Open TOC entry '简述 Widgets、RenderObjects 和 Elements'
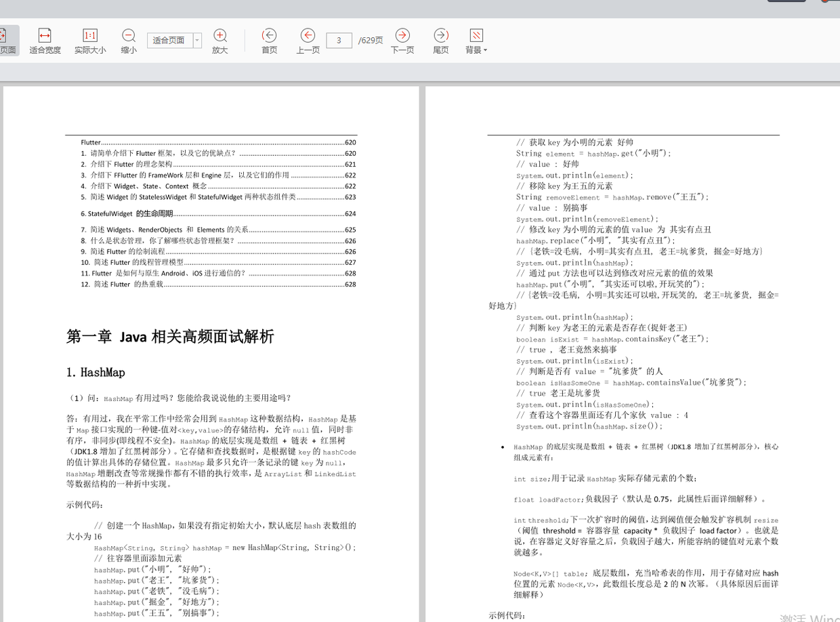The height and width of the screenshot is (622, 840). [x=218, y=230]
